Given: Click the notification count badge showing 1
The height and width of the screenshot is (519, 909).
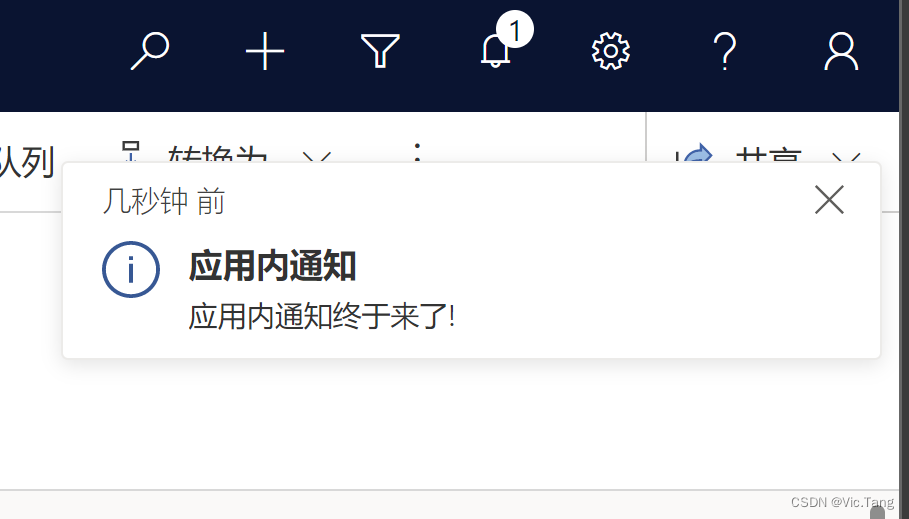Looking at the screenshot, I should [514, 30].
